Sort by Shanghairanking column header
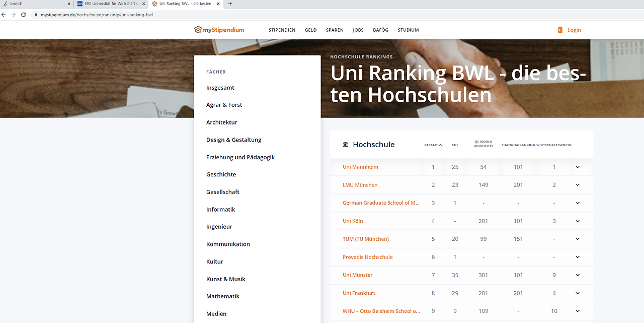The image size is (644, 323). coord(518,145)
